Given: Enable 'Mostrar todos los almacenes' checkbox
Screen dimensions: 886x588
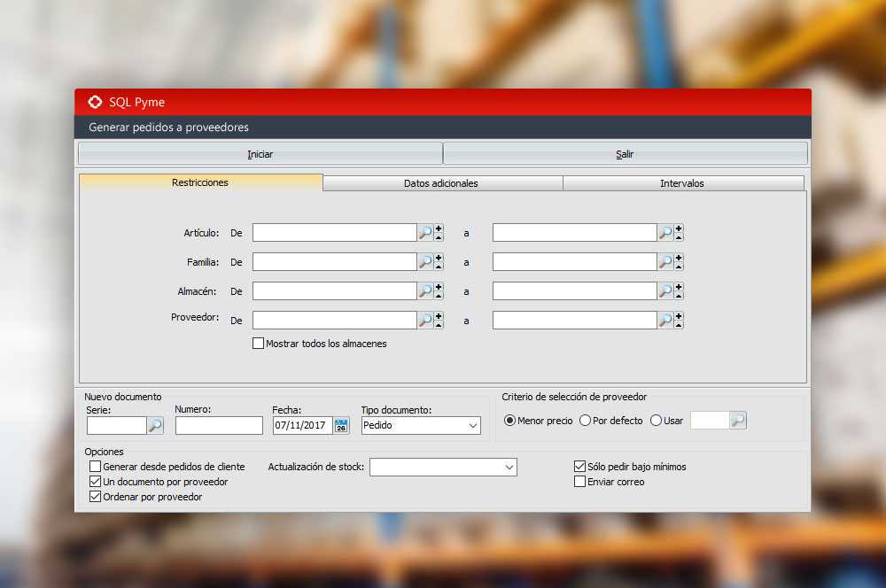Looking at the screenshot, I should click(259, 344).
